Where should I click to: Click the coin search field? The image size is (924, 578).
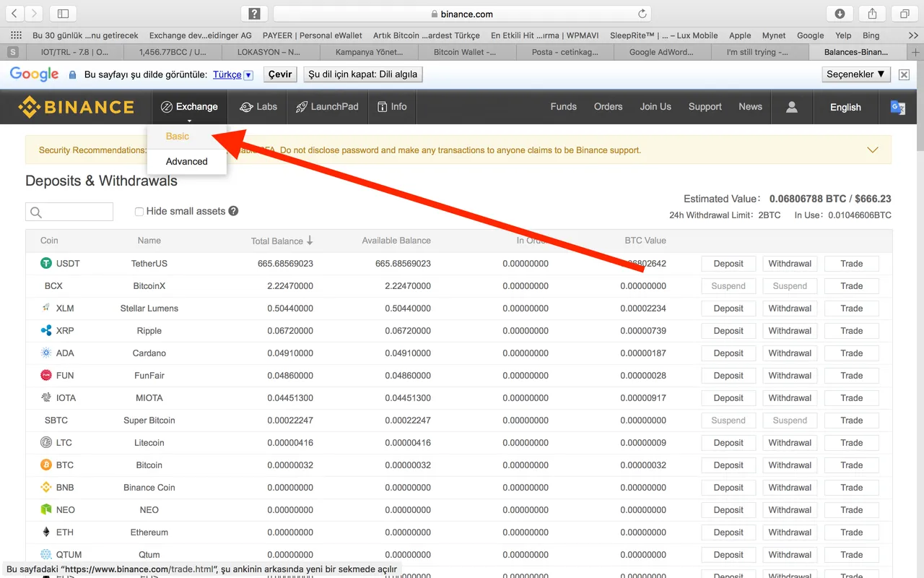69,212
